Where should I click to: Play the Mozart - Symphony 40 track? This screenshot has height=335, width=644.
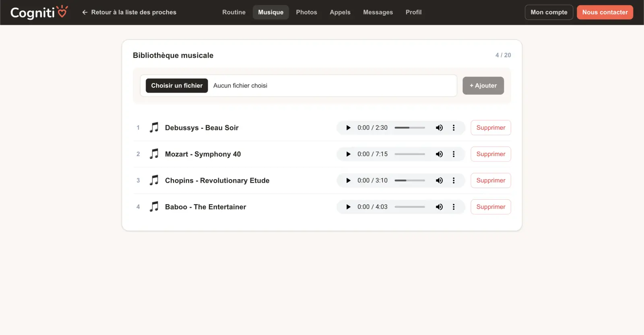click(x=348, y=154)
